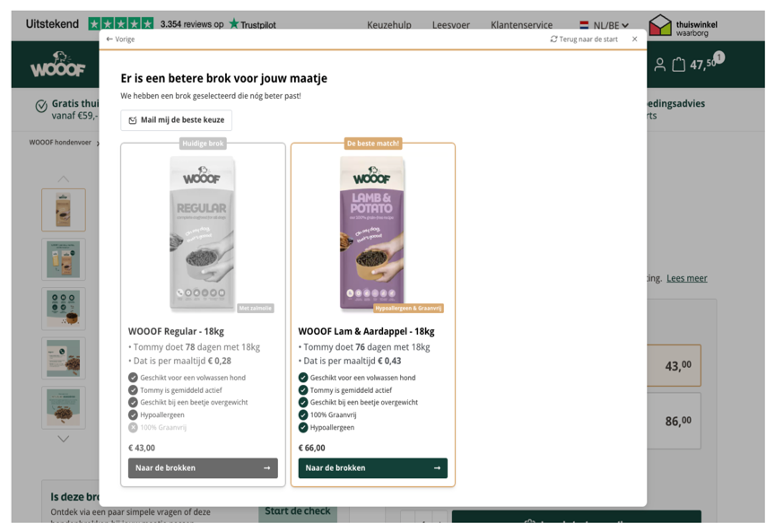Screen dimensions: 775x532
Task: Click the WOOOF logo in header
Action: 57,65
